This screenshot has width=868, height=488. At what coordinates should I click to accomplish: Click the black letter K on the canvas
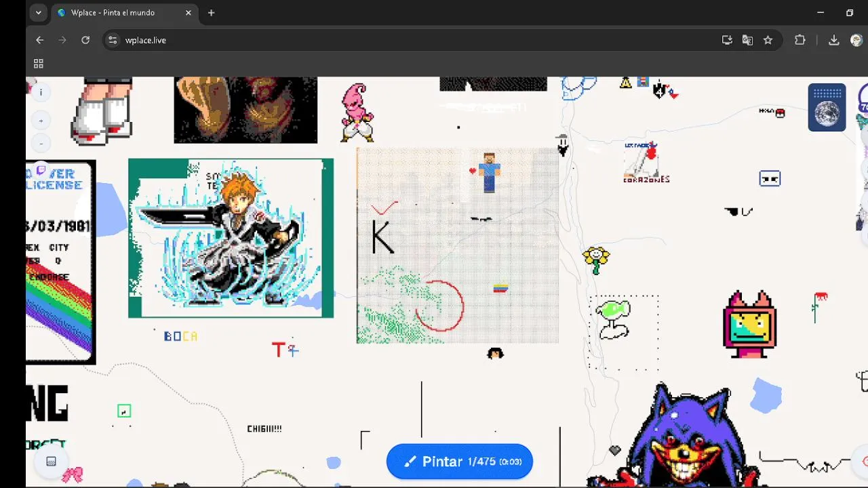coord(382,237)
